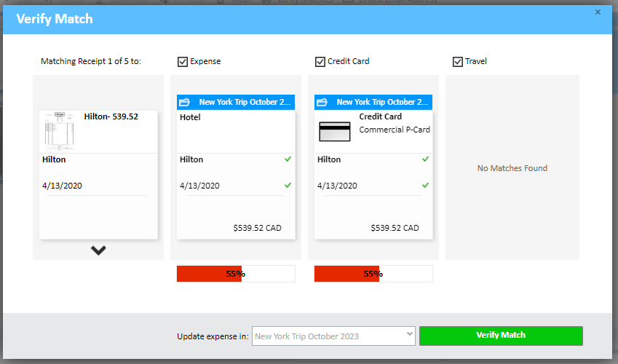Open the Update expense in dropdown
The image size is (618, 364).
click(333, 336)
